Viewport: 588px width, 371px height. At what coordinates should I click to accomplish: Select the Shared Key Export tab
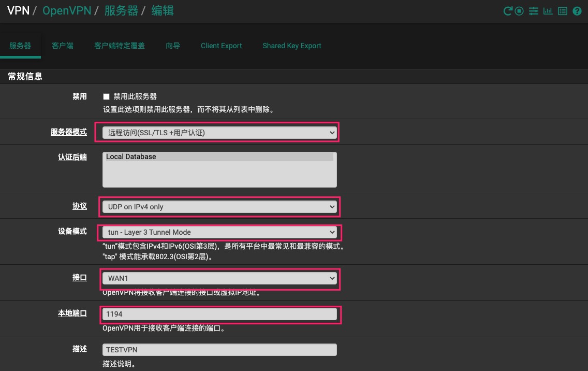291,46
